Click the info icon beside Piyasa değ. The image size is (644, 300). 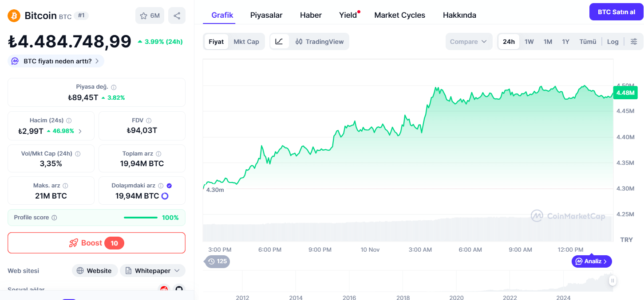(114, 87)
